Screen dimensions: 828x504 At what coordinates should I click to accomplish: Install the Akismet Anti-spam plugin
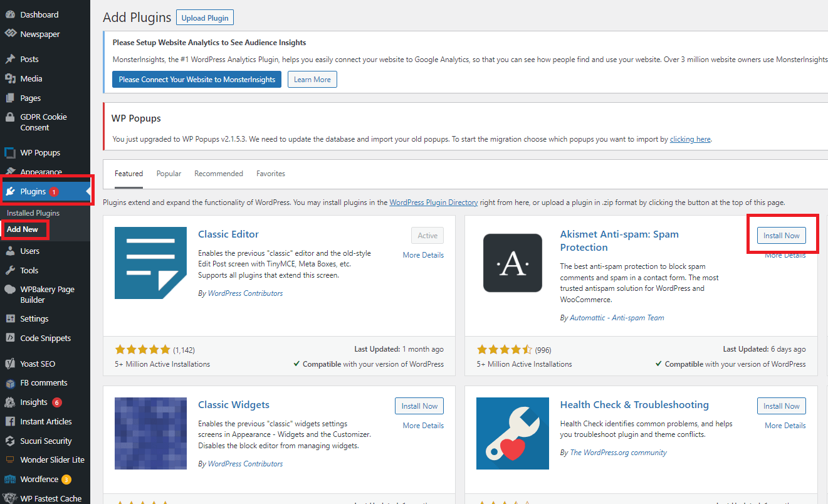coord(781,236)
